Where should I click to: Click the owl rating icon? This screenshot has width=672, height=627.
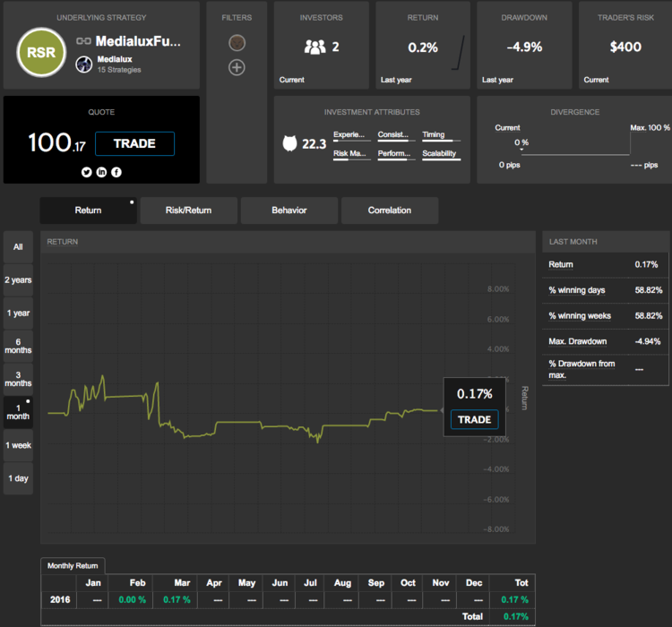point(289,143)
